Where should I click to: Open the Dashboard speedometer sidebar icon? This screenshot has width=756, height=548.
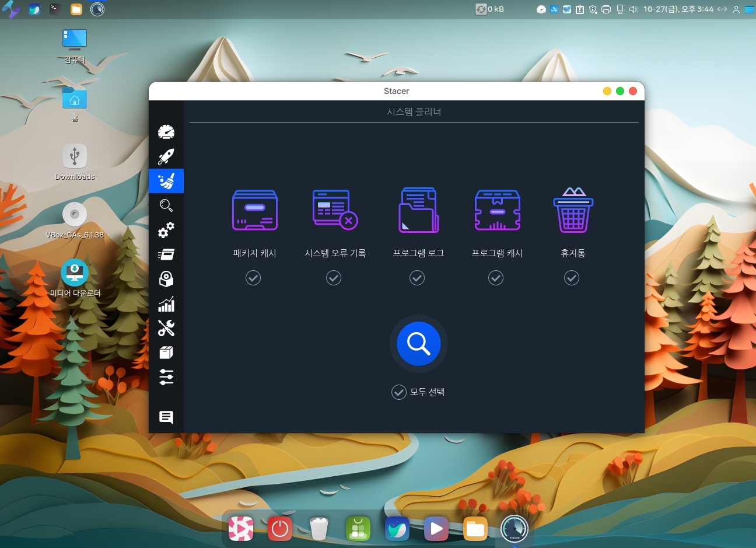click(x=166, y=132)
